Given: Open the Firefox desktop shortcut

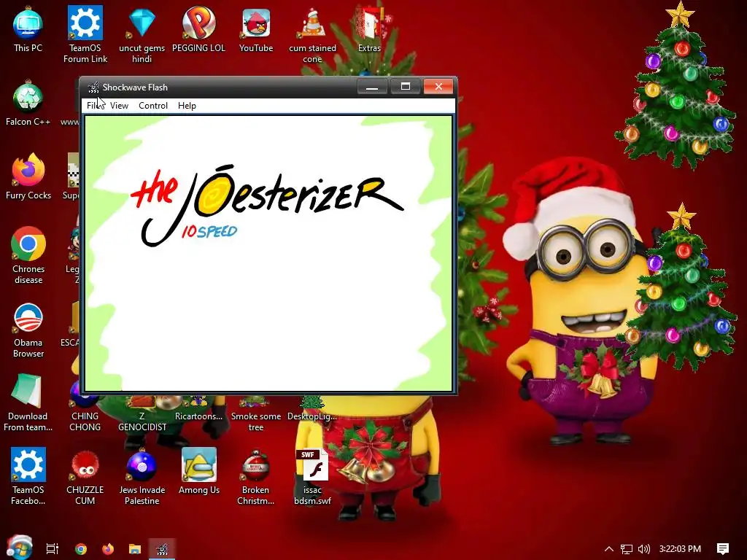Looking at the screenshot, I should [28, 177].
